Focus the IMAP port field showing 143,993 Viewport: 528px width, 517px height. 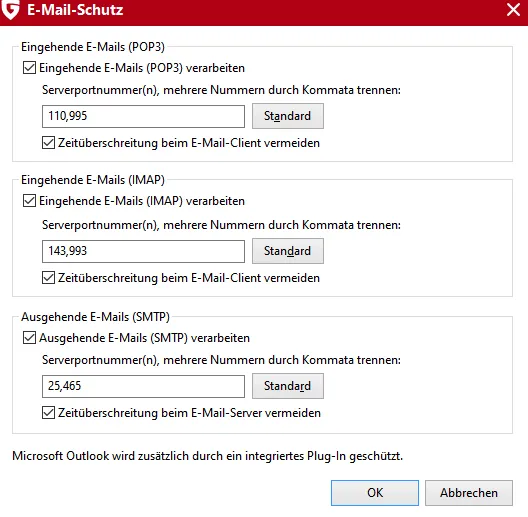click(x=143, y=251)
